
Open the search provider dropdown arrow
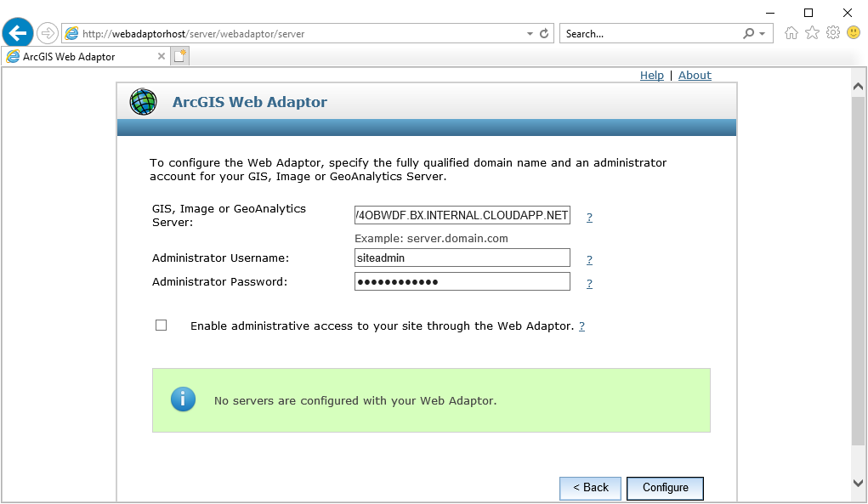763,34
